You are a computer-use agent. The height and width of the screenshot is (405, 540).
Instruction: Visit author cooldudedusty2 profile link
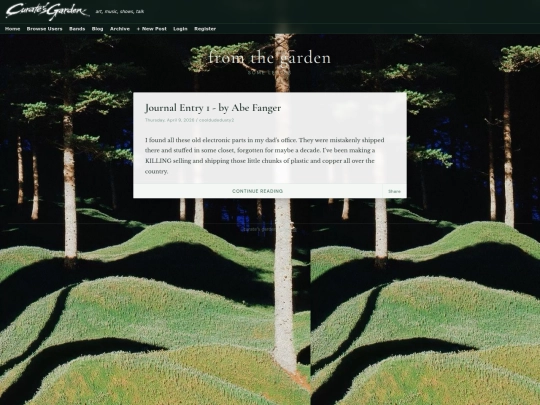(217, 120)
